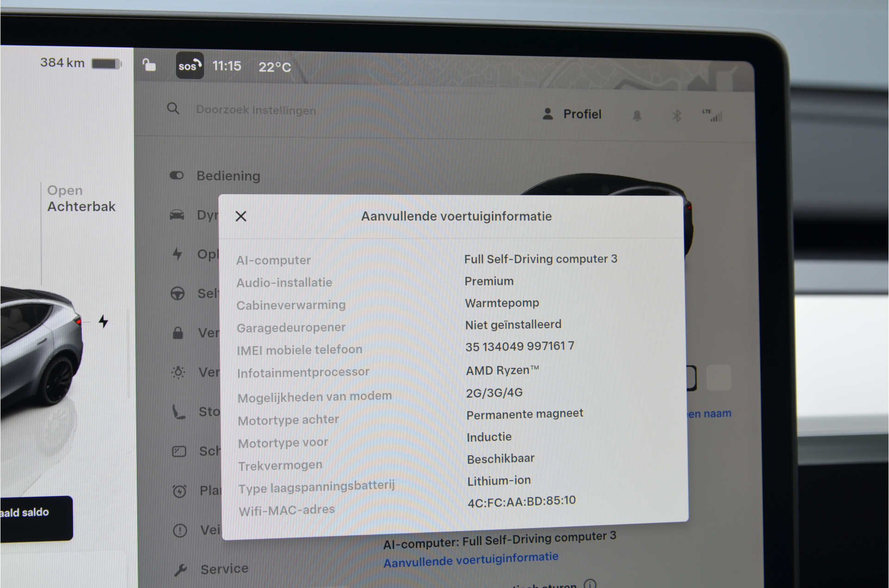
Task: Tap the 2G/3G/4G modem value
Action: (x=495, y=393)
